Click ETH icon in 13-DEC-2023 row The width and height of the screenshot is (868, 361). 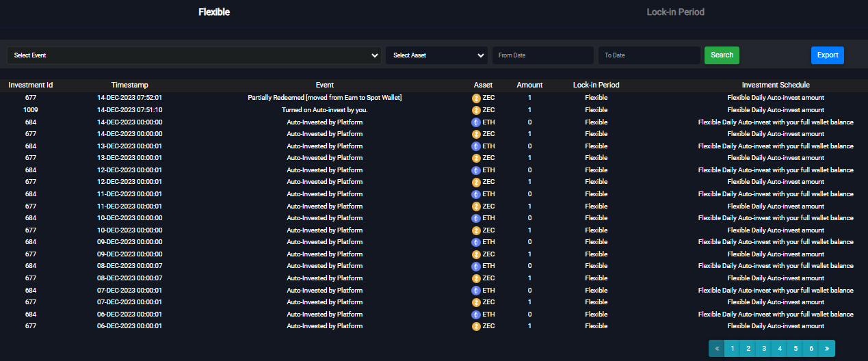pyautogui.click(x=476, y=146)
